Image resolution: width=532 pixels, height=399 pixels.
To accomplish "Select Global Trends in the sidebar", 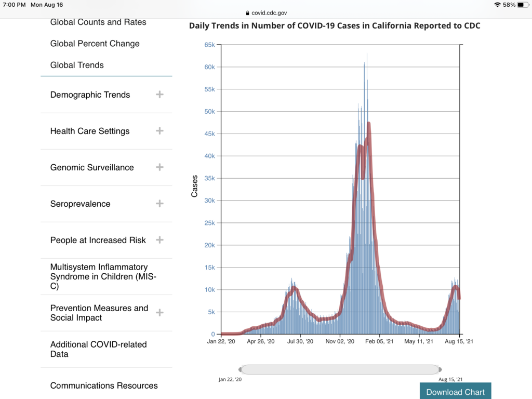I will tap(77, 65).
